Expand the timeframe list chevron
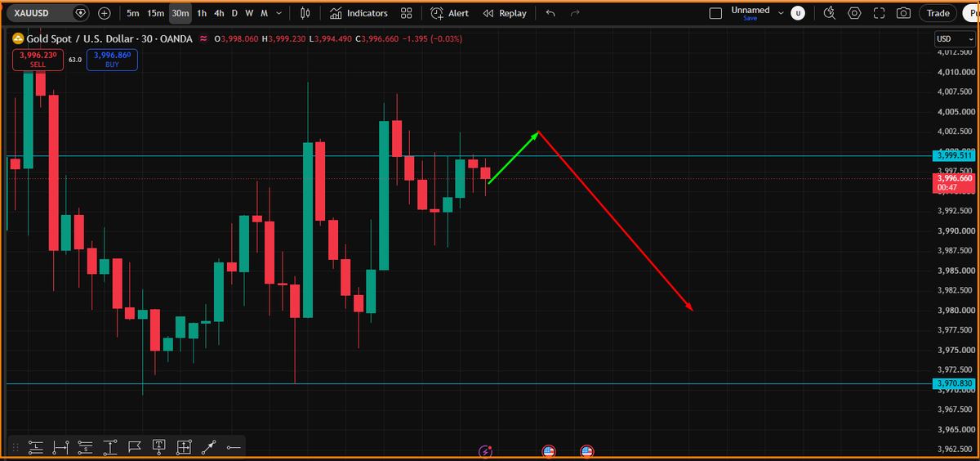Screen dimensions: 980x461 tap(280, 13)
